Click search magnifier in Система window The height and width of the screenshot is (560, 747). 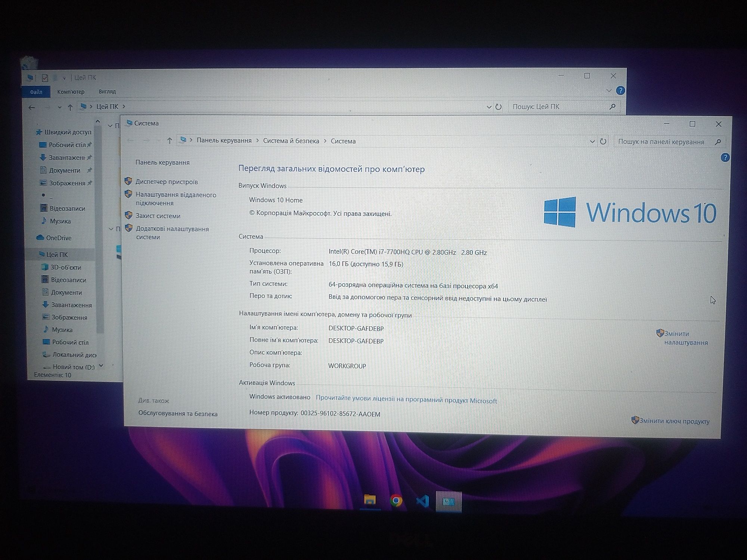(x=718, y=142)
